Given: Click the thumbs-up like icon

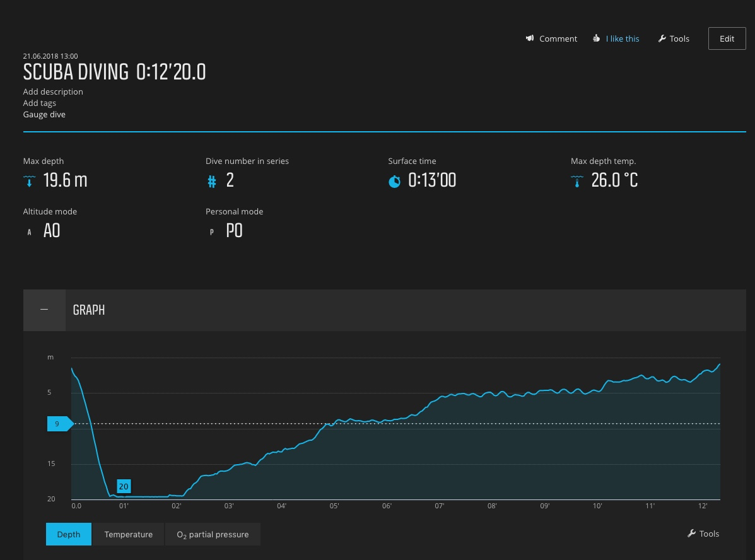Looking at the screenshot, I should 597,38.
